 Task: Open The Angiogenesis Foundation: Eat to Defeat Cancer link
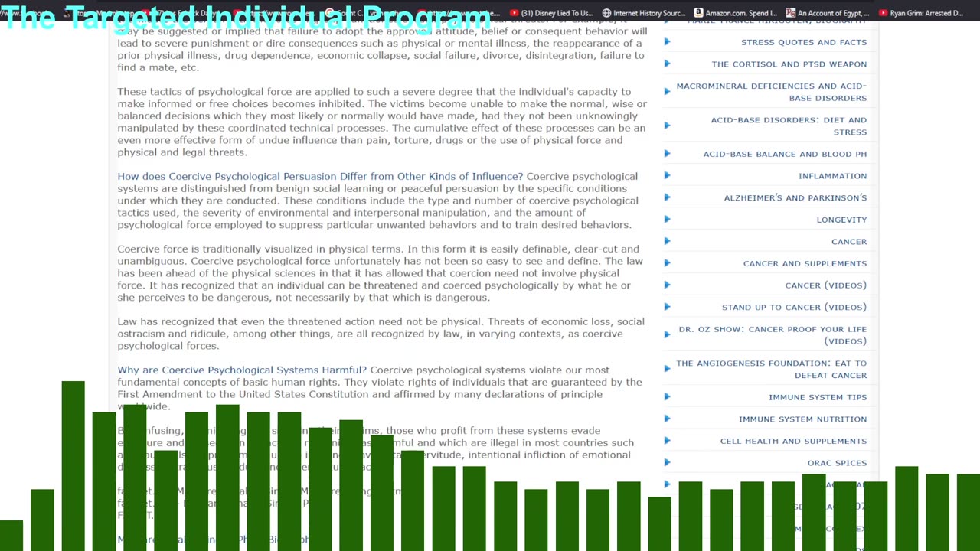click(772, 369)
